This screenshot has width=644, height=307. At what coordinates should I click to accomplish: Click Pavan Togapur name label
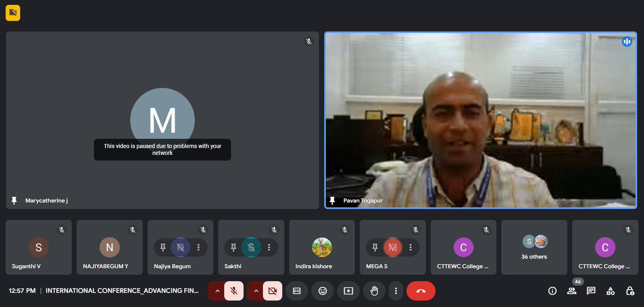coord(363,200)
